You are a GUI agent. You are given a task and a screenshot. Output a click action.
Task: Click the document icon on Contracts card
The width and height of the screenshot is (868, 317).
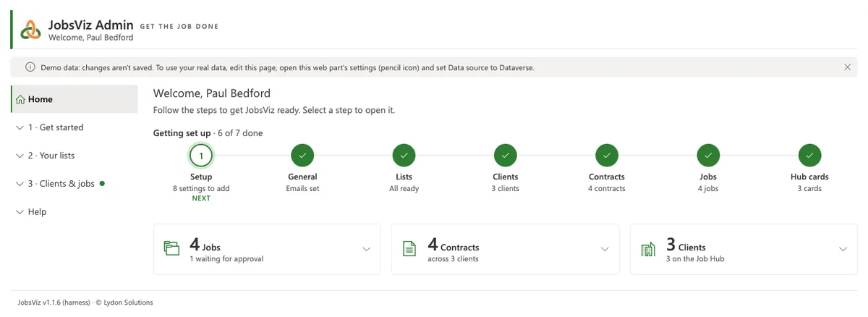409,248
